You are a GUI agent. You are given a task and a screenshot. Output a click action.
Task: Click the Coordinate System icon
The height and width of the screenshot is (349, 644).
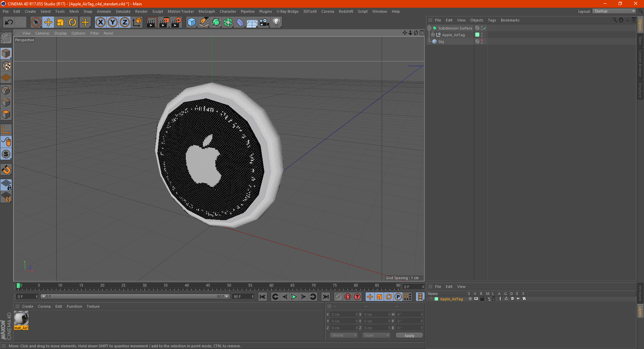coord(137,22)
